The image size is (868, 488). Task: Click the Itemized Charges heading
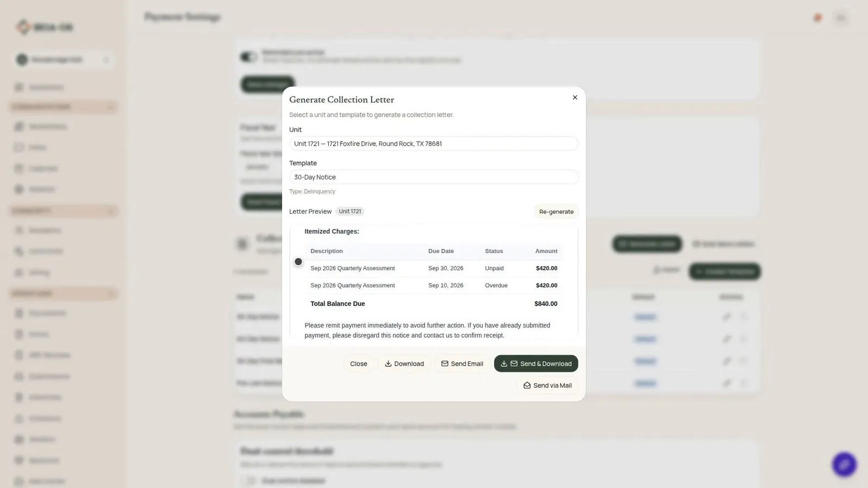[x=332, y=232]
